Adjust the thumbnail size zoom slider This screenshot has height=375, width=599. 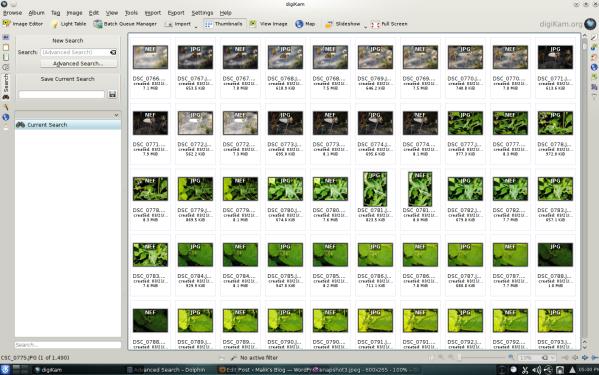pyautogui.click(x=481, y=358)
